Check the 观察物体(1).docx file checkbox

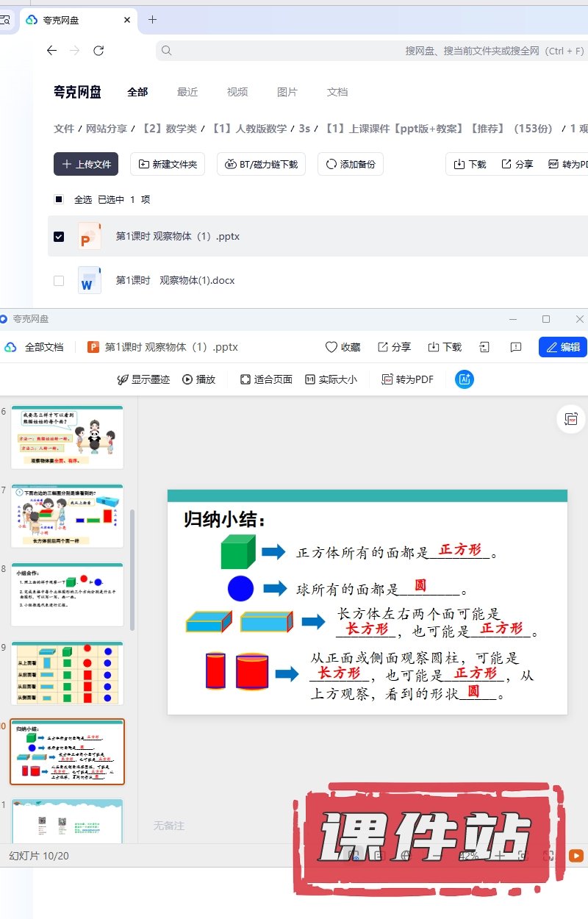(x=59, y=281)
